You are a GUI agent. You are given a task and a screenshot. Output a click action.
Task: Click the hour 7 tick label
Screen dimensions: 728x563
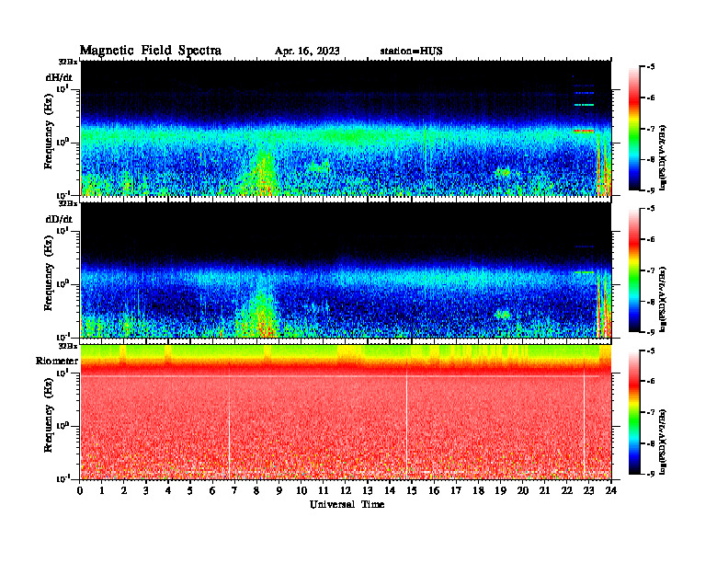[x=234, y=490]
